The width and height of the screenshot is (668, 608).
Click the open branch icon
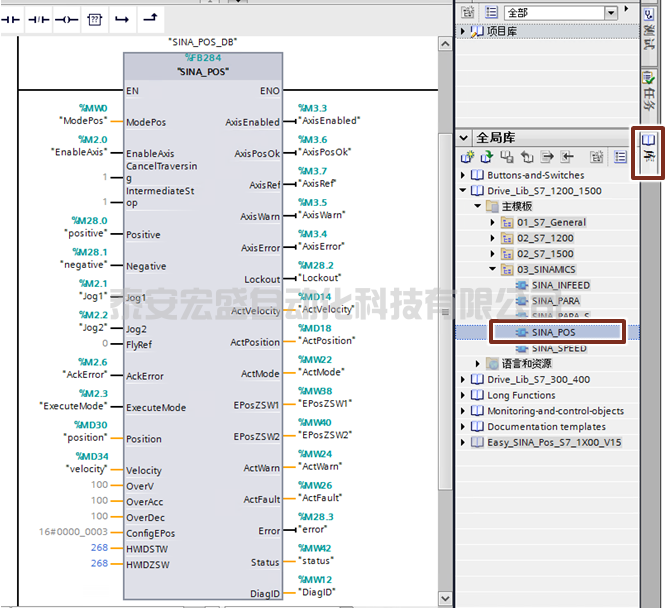pyautogui.click(x=122, y=18)
